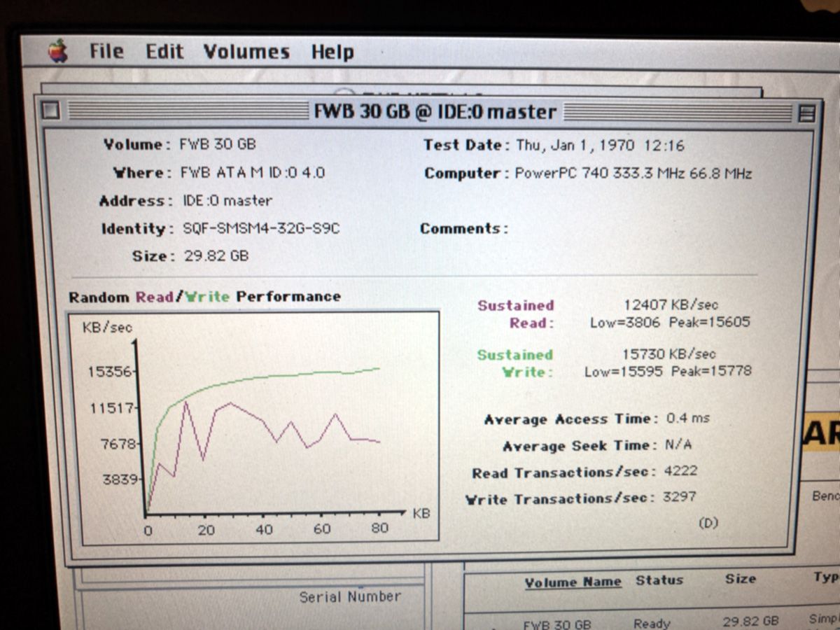Click the '11517' y-axis label

(111, 407)
